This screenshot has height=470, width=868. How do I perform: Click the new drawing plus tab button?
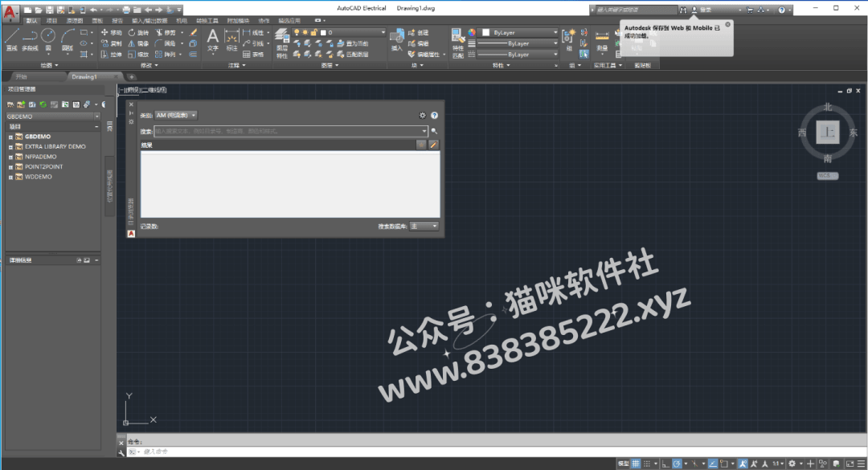[131, 77]
